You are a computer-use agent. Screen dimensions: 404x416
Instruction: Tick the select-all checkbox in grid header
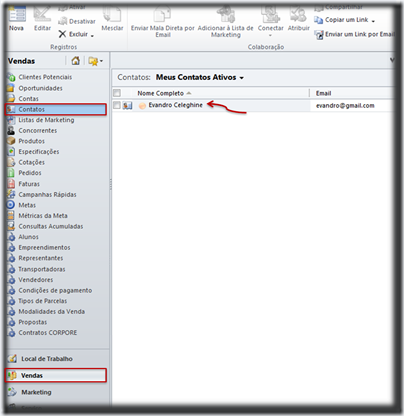coord(117,93)
